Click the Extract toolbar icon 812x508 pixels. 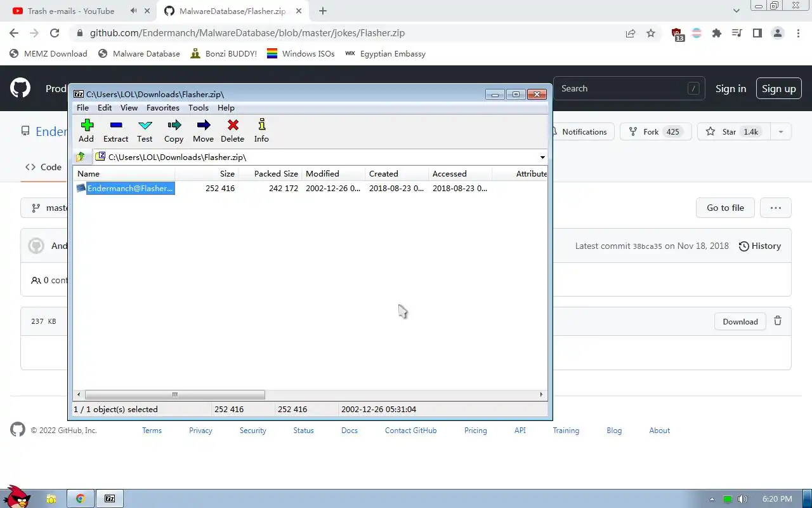(x=115, y=130)
